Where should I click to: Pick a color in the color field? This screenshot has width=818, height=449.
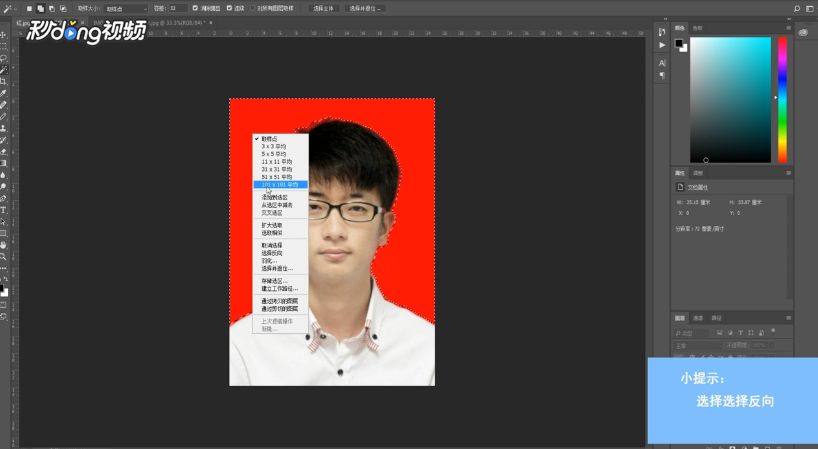click(x=730, y=99)
